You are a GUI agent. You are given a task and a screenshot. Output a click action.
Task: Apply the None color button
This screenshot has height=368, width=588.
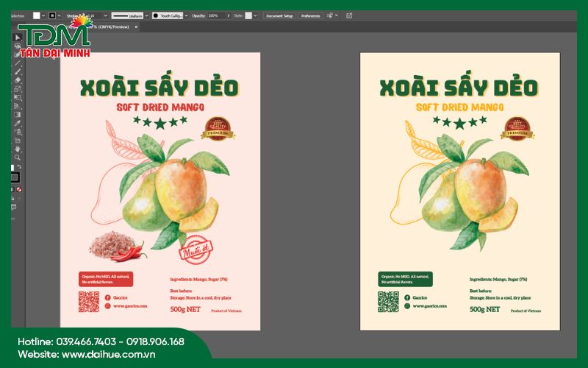pyautogui.click(x=19, y=190)
